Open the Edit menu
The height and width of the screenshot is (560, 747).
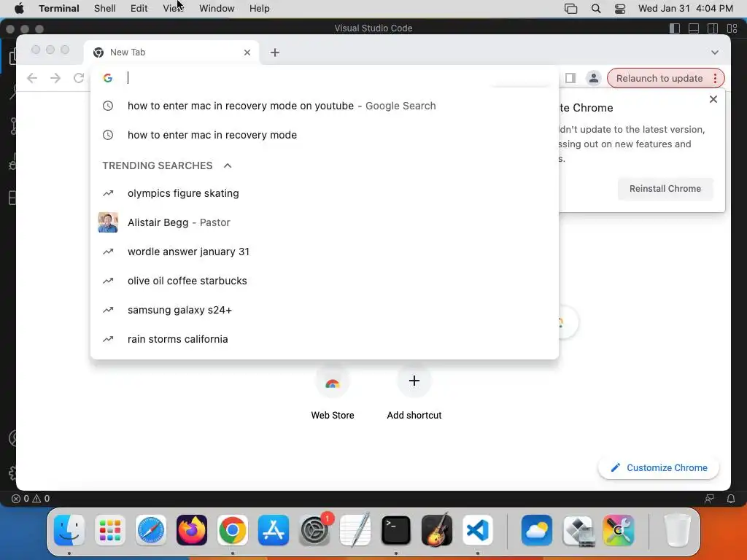pos(139,8)
